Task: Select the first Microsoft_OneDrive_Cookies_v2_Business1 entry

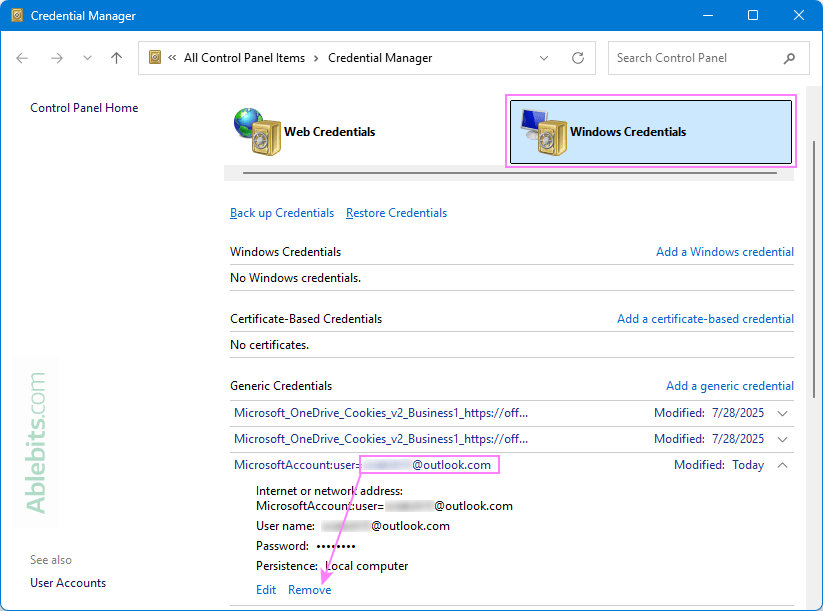Action: tap(381, 413)
